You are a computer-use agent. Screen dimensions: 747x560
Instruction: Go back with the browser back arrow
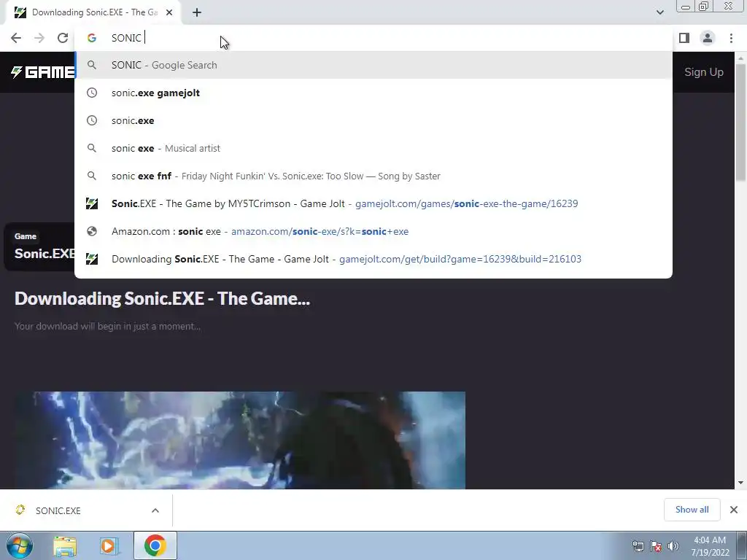coord(16,38)
